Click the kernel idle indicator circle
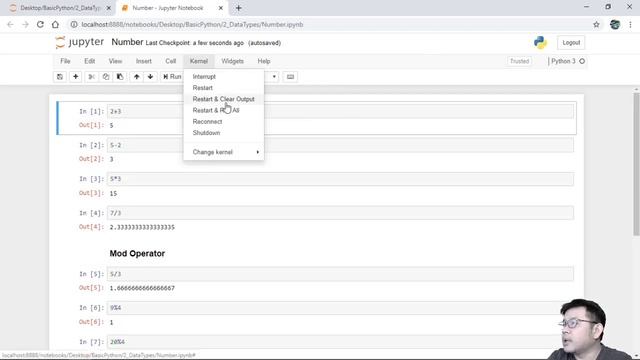The image size is (640, 360). click(582, 61)
